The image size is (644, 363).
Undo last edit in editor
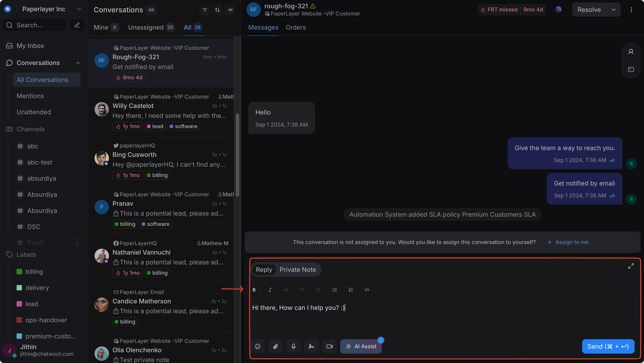click(303, 290)
